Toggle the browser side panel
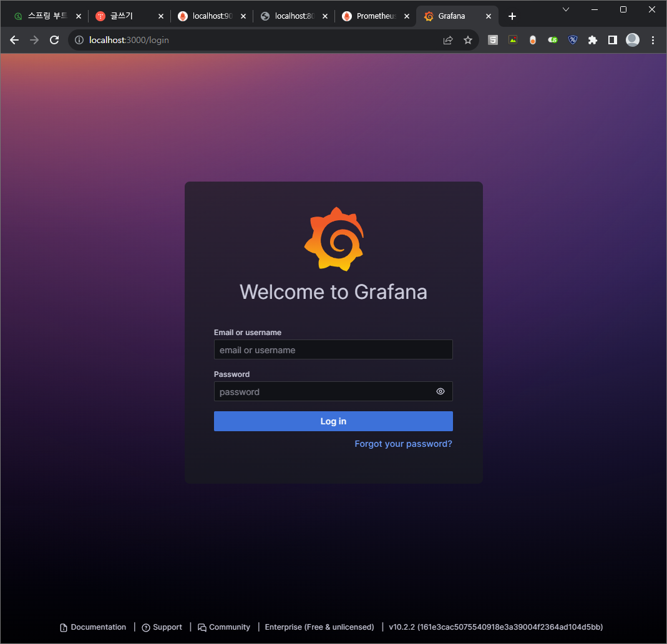This screenshot has height=644, width=667. click(x=613, y=40)
